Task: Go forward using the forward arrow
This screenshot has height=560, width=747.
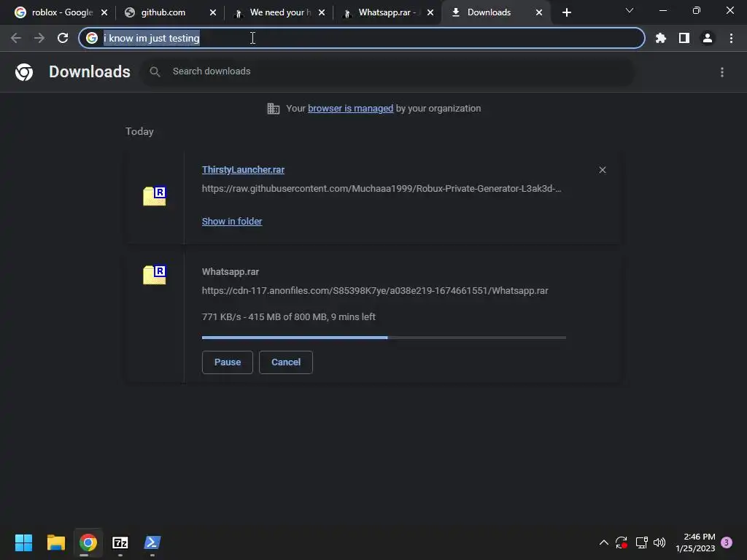Action: pos(39,38)
